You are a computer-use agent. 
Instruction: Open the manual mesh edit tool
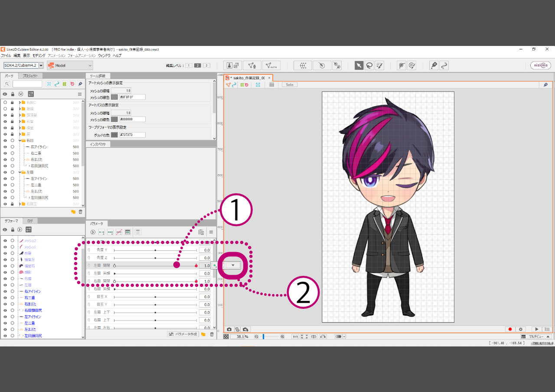click(252, 65)
